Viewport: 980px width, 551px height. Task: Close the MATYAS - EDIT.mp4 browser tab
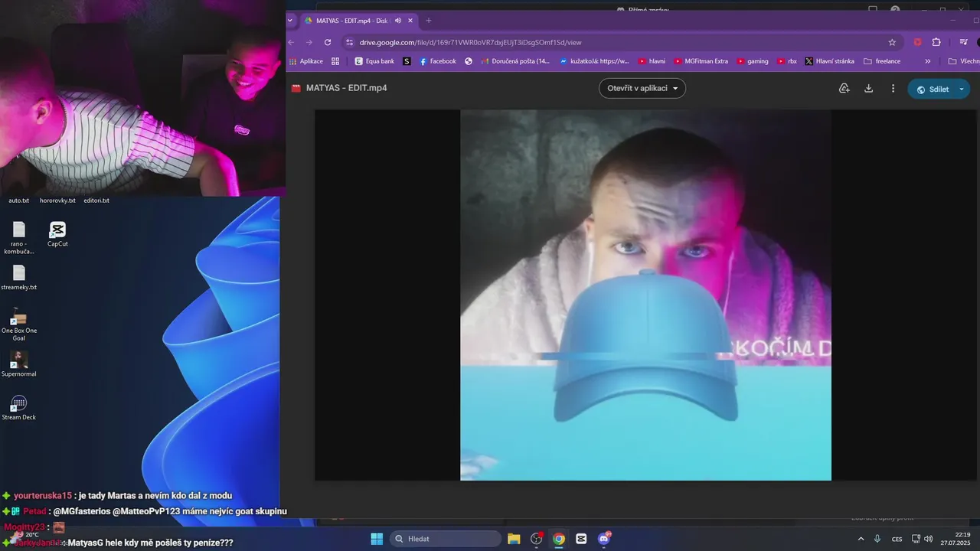(411, 21)
